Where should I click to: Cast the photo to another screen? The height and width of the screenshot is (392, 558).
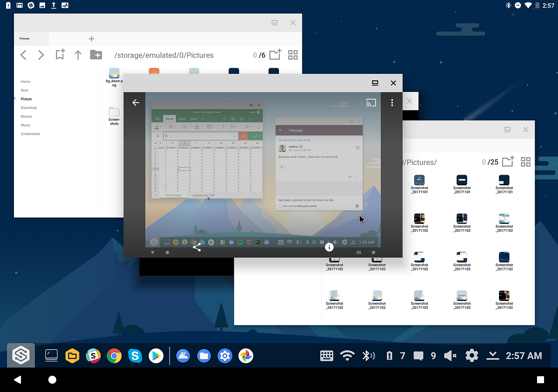[x=371, y=102]
